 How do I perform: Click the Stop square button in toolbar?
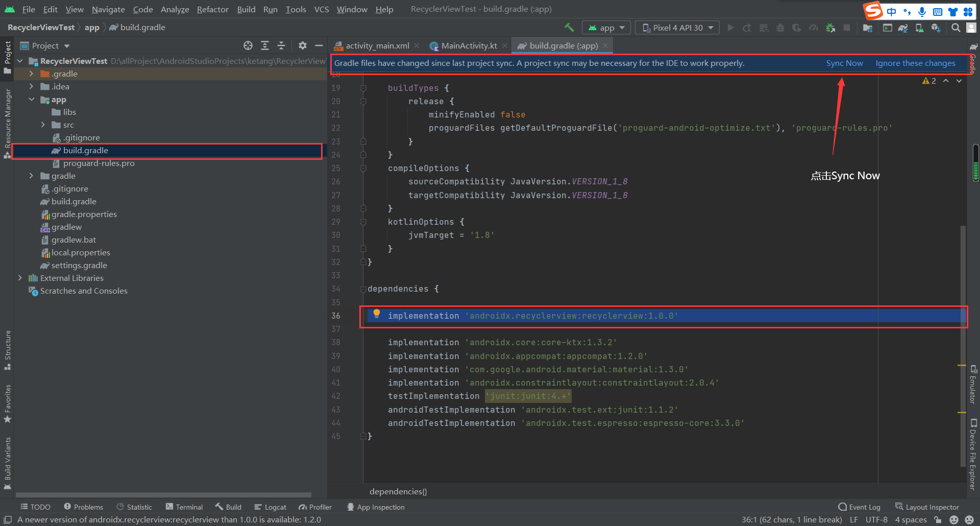(847, 28)
